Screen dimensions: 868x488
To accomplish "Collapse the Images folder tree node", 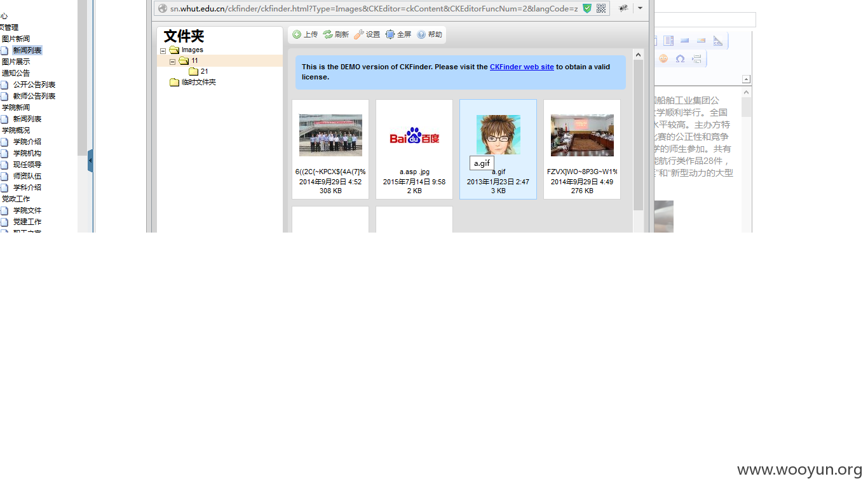I will (x=163, y=51).
